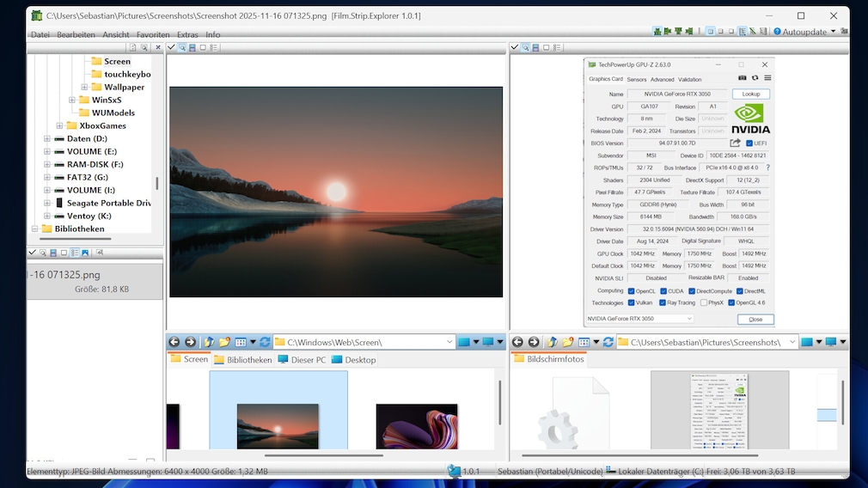Click the camera icon in GPU-Z

[x=743, y=78]
